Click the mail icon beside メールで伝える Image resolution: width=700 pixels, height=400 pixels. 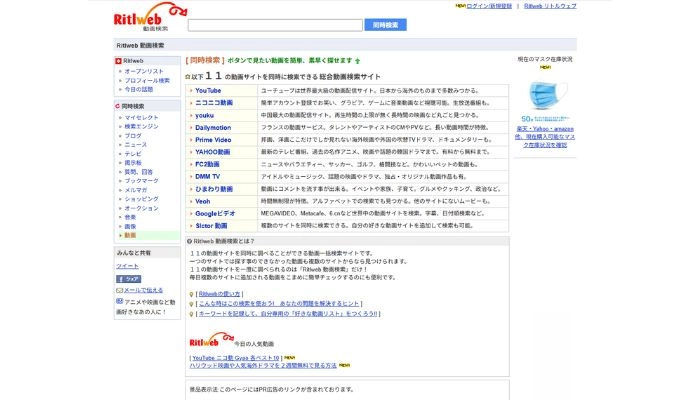point(119,290)
